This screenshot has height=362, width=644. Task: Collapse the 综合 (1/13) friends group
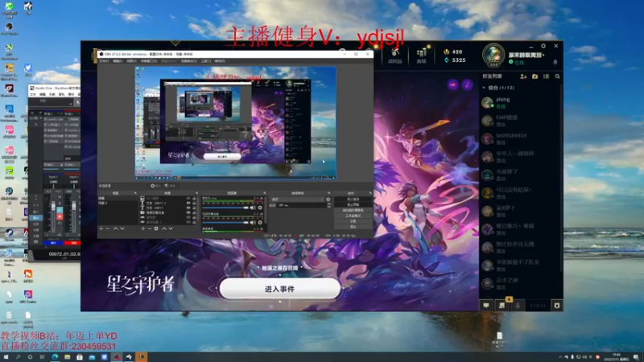[x=484, y=88]
